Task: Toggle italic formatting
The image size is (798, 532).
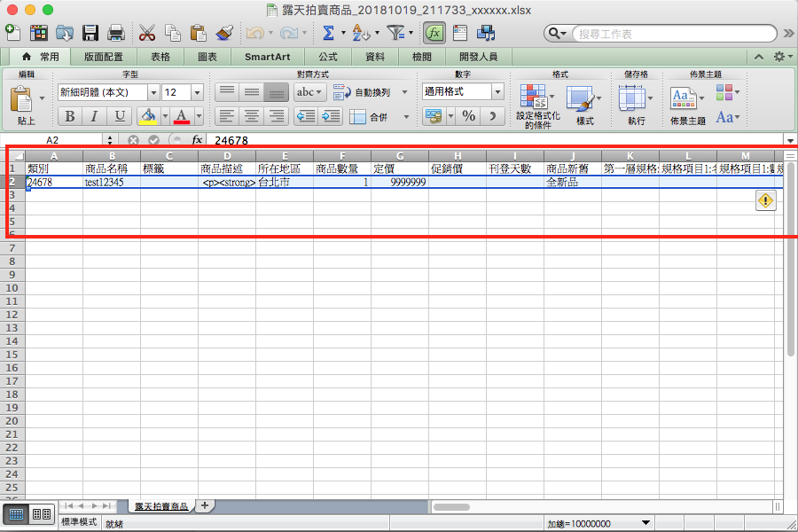Action: point(94,116)
